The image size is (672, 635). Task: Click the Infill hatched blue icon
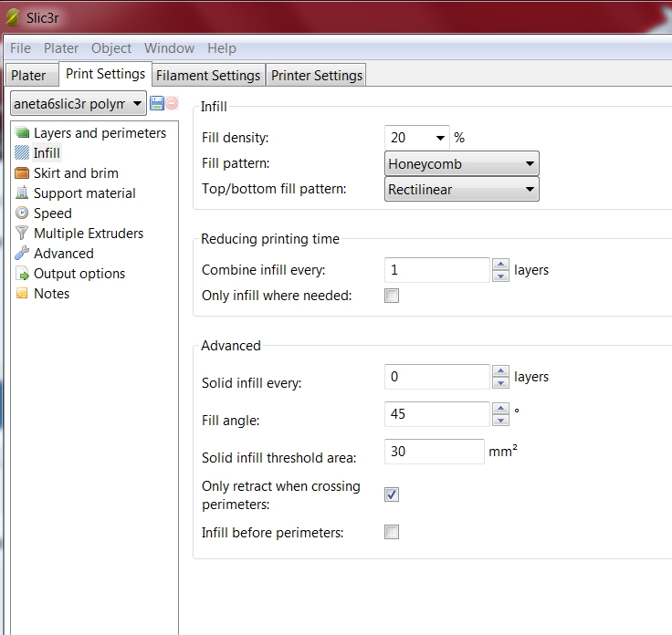(22, 153)
